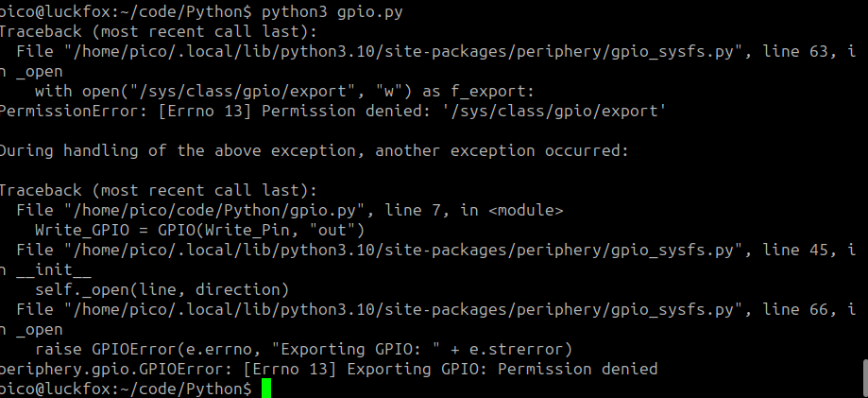The height and width of the screenshot is (398, 868).
Task: Click the 'raise GPIOError(e.errno' code line
Action: click(304, 349)
